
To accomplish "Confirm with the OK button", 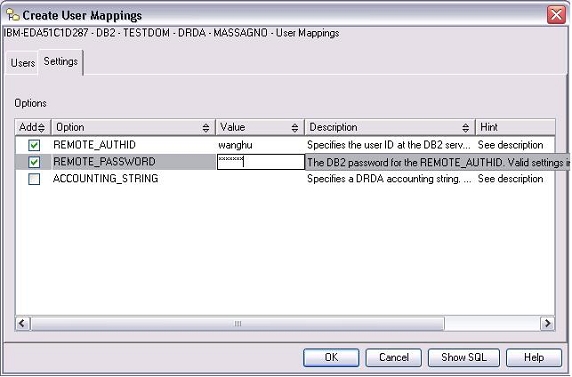I will coord(331,357).
